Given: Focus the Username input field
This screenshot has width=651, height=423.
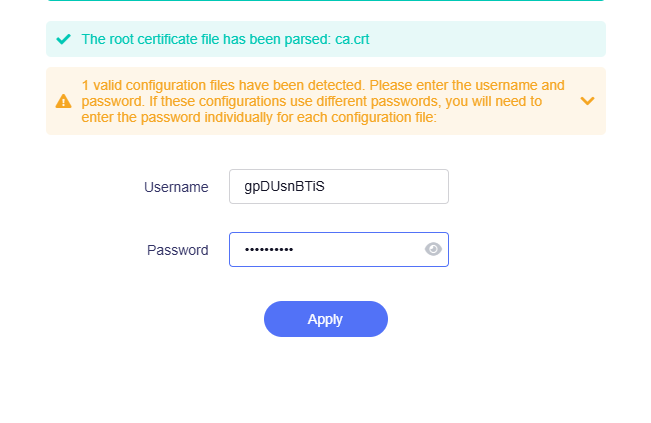Looking at the screenshot, I should [x=339, y=186].
